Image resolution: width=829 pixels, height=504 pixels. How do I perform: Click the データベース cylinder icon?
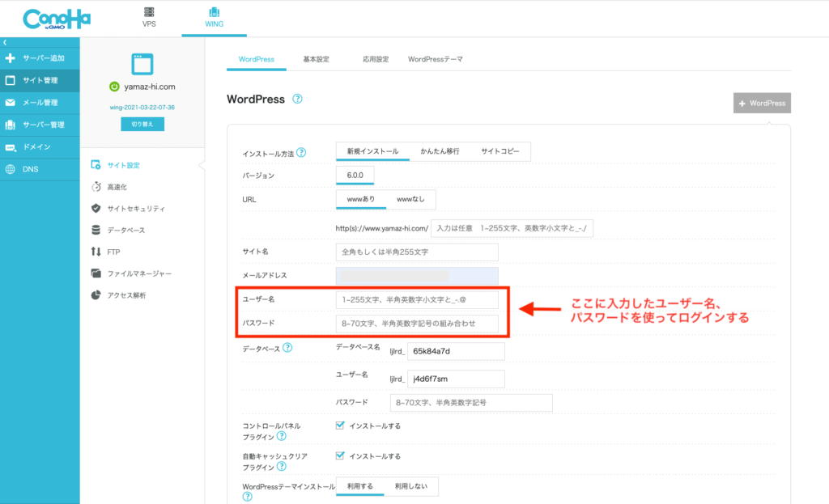click(x=96, y=230)
